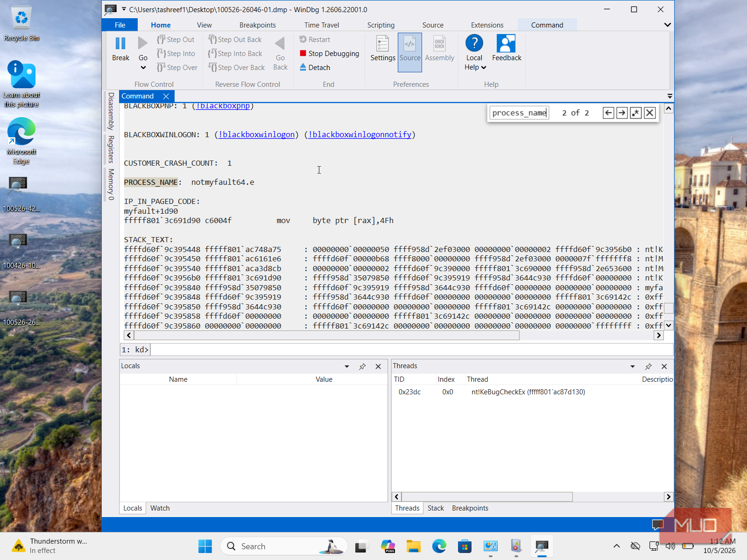Image resolution: width=747 pixels, height=560 pixels.
Task: Open the Locals panel options dropdown
Action: (x=347, y=367)
